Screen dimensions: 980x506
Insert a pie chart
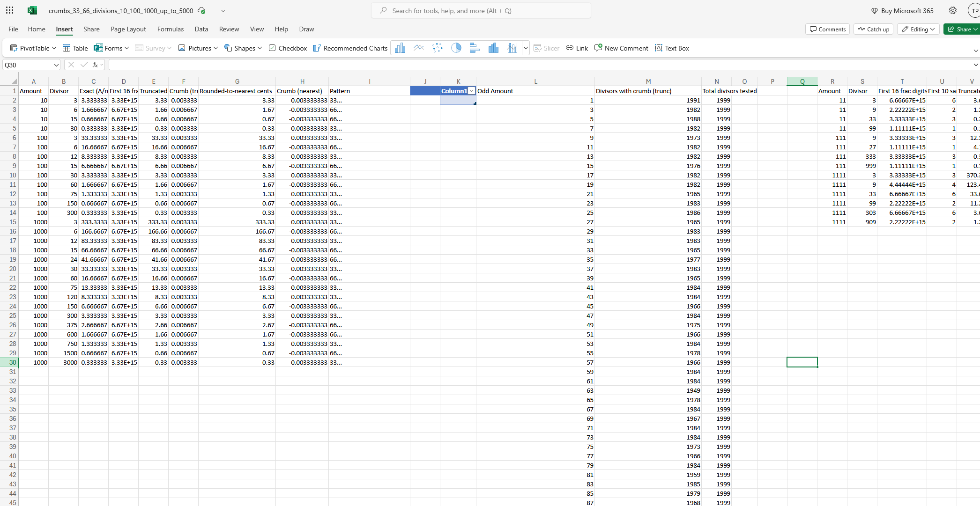456,48
